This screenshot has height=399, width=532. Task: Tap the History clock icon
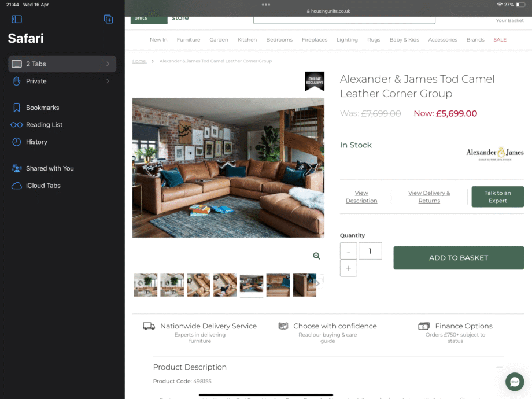(x=17, y=142)
